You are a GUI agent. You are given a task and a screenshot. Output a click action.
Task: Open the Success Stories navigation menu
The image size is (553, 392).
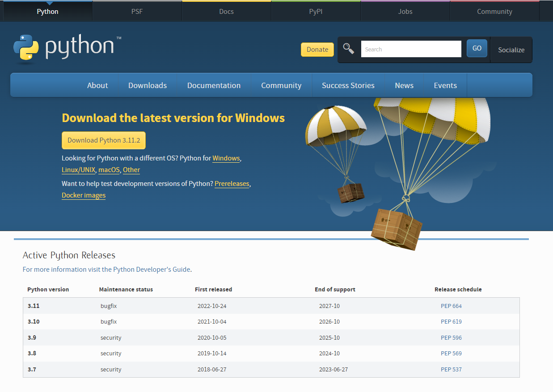[x=348, y=85]
